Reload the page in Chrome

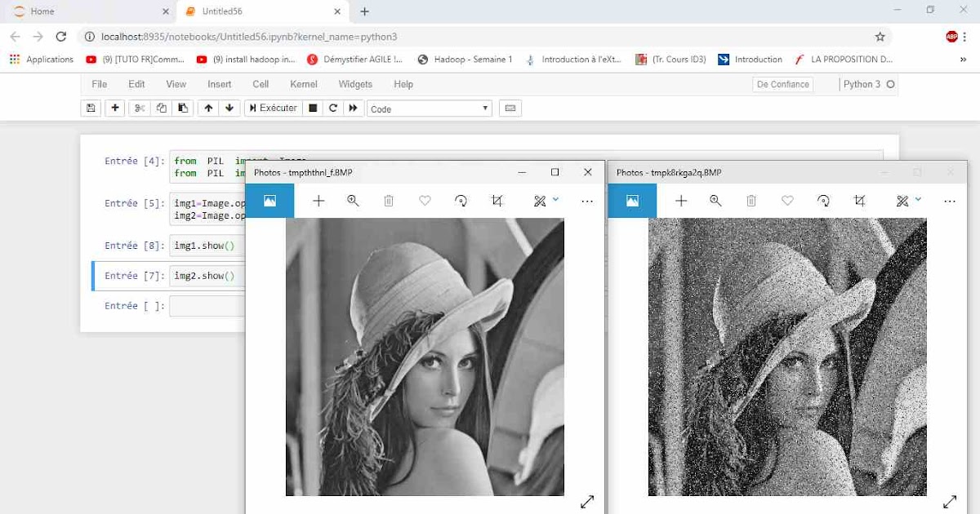point(60,37)
